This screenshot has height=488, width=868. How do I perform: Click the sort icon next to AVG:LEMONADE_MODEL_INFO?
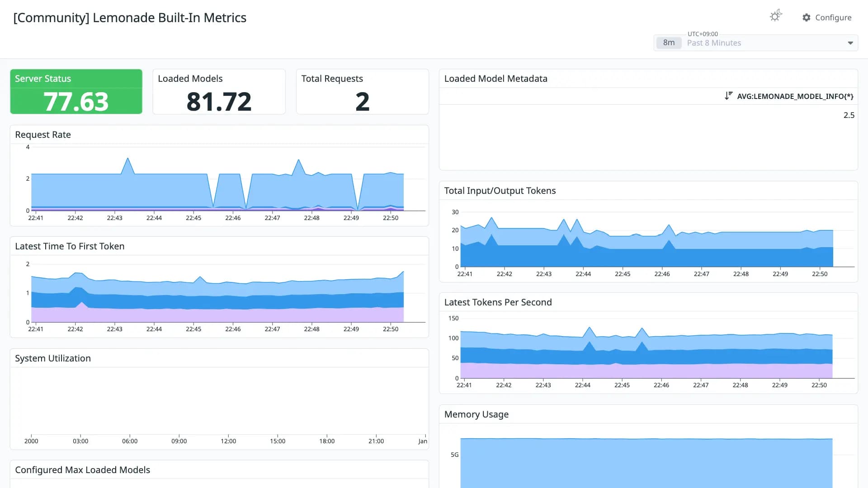[728, 96]
